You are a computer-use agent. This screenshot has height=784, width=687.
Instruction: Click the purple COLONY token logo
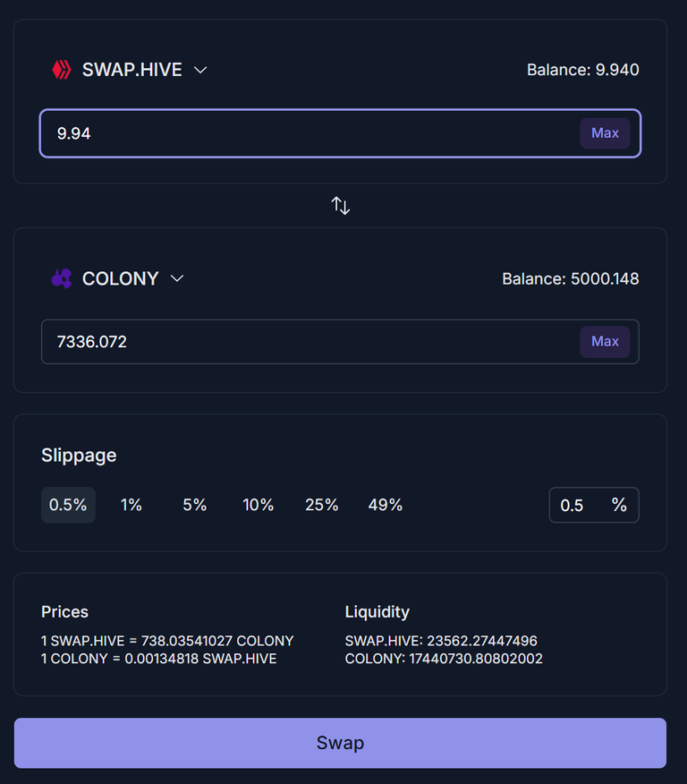[x=62, y=278]
